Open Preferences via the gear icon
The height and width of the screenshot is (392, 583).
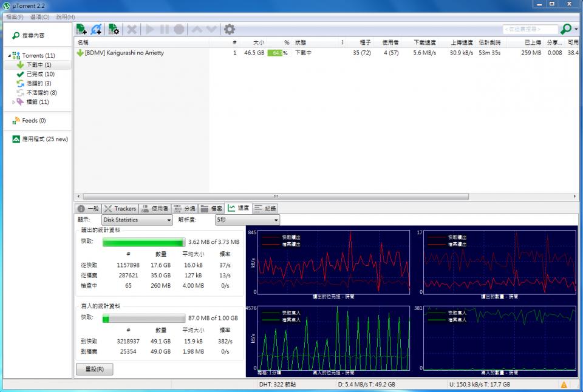click(229, 29)
